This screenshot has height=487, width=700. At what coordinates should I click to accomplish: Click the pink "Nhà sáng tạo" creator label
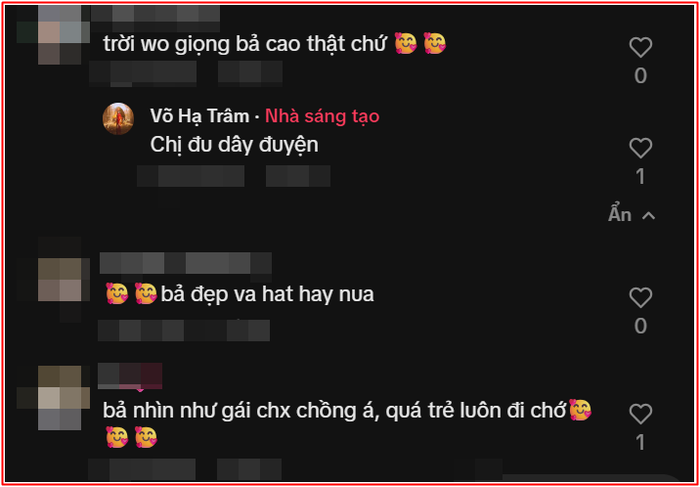point(322,117)
